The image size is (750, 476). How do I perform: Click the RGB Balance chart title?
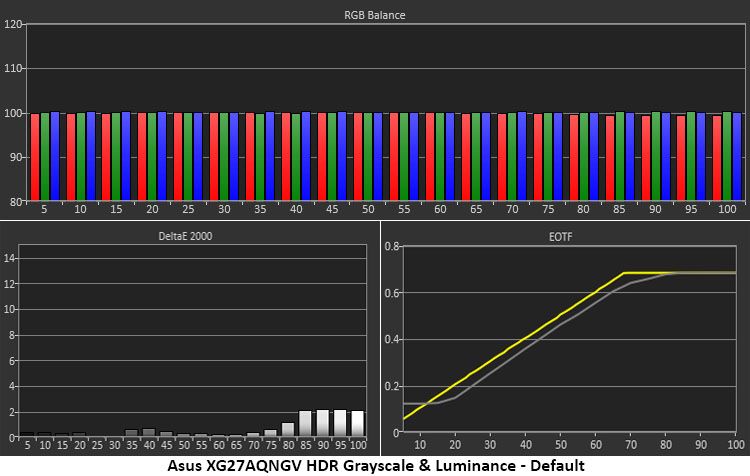tap(375, 15)
